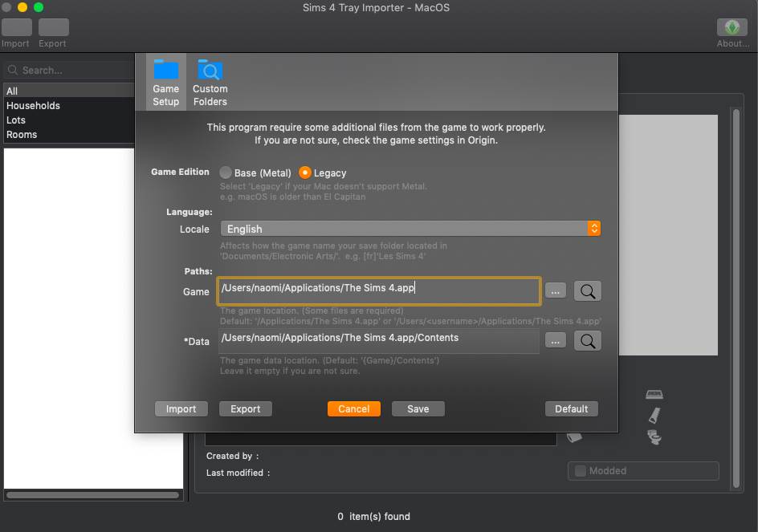Image resolution: width=758 pixels, height=532 pixels.
Task: Click the toilet icon in details panel
Action: tap(654, 437)
